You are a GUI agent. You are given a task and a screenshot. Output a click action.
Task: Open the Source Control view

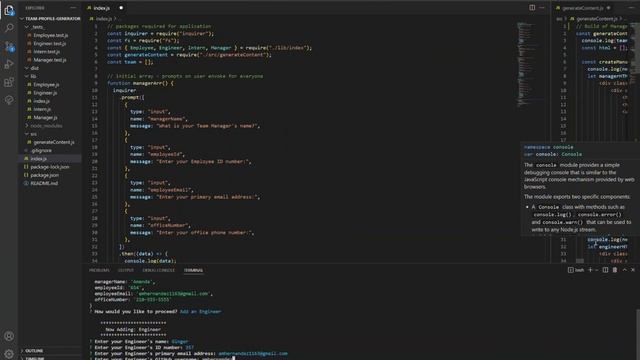9,46
